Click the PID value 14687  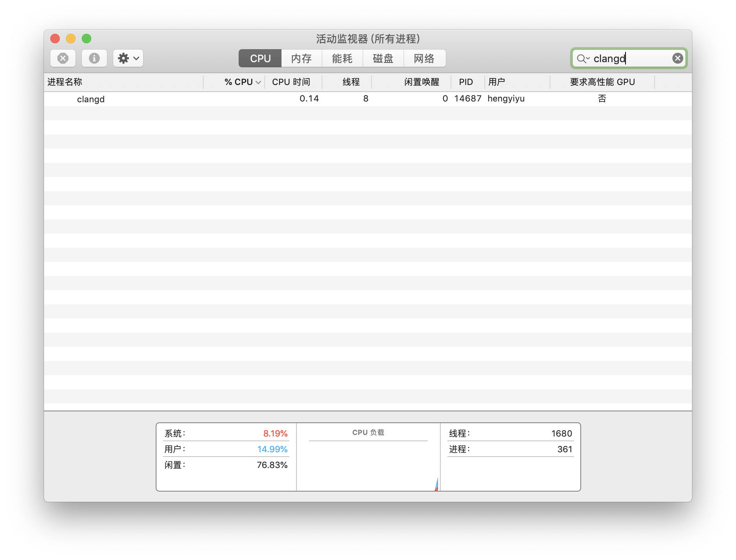[467, 99]
